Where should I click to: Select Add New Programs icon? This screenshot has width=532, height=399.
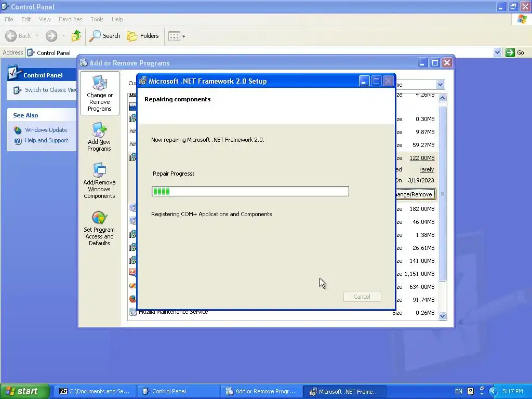point(99,137)
